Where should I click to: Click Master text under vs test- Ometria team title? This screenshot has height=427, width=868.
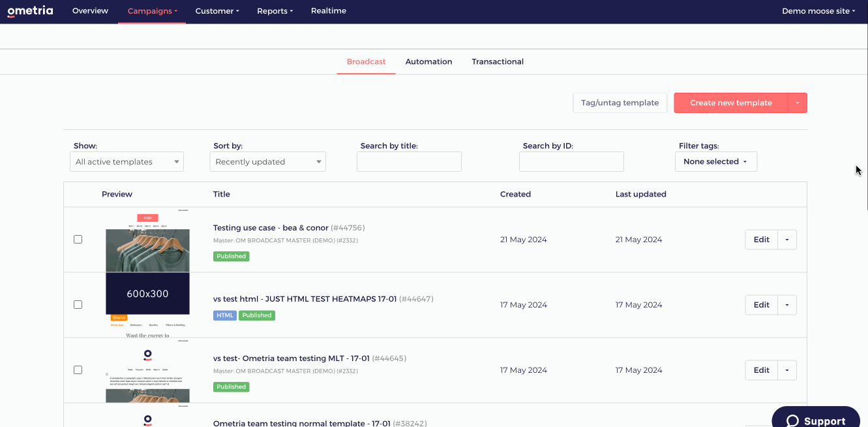tap(286, 371)
